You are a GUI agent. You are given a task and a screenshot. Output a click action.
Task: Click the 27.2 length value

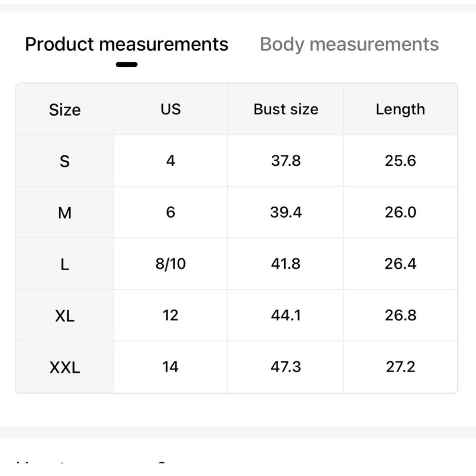[400, 367]
